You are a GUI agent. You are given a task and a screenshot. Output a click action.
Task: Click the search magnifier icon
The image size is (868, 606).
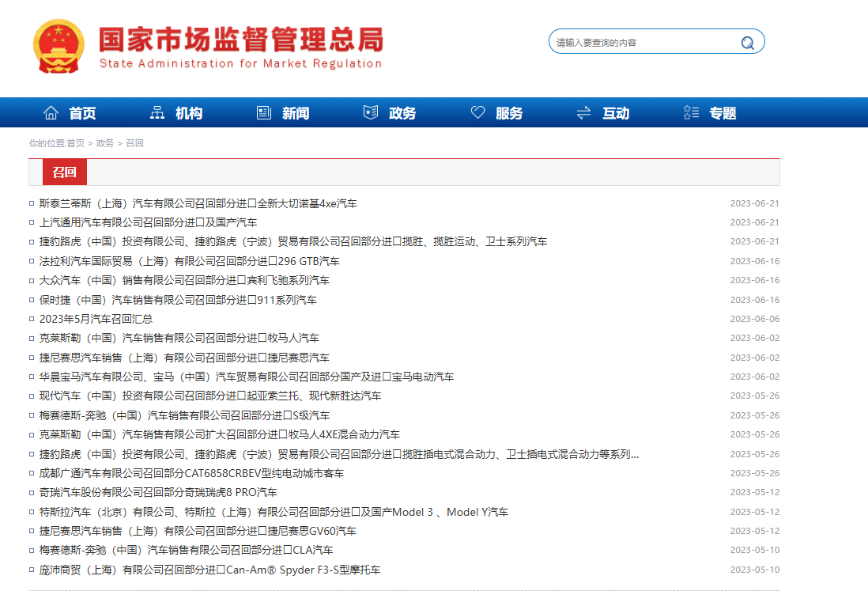click(748, 43)
